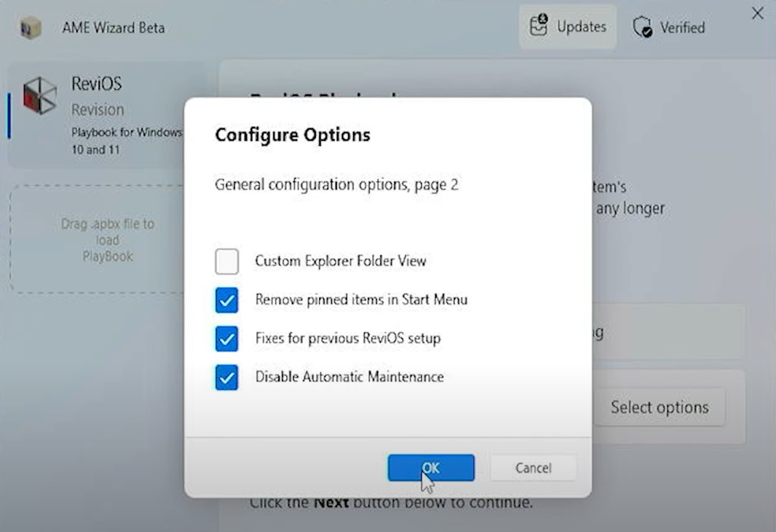Open the Verified status tab

click(669, 27)
